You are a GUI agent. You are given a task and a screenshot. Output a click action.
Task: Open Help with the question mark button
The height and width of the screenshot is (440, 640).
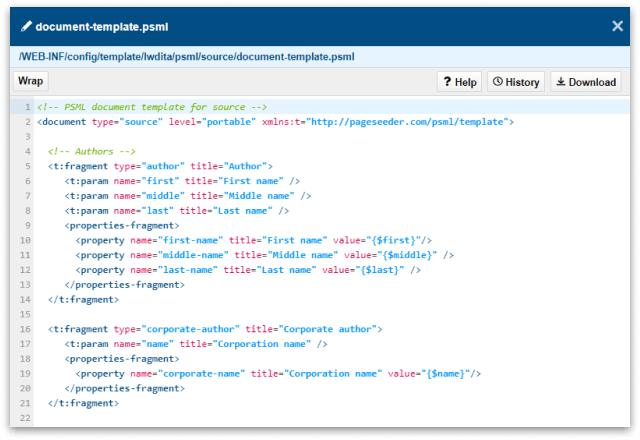tap(458, 82)
